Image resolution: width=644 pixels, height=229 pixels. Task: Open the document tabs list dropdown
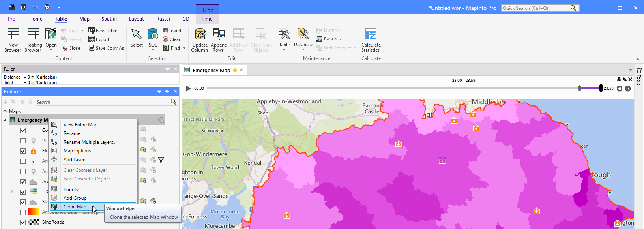point(630,70)
